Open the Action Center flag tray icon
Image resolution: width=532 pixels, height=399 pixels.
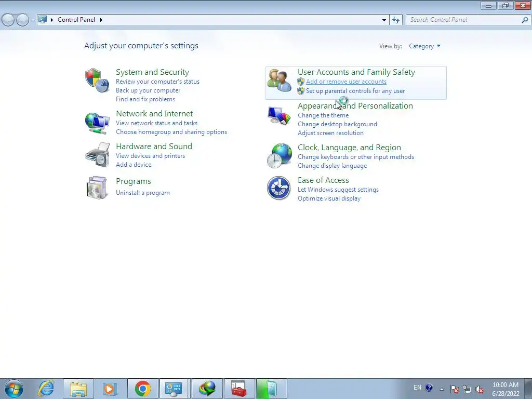click(x=455, y=389)
